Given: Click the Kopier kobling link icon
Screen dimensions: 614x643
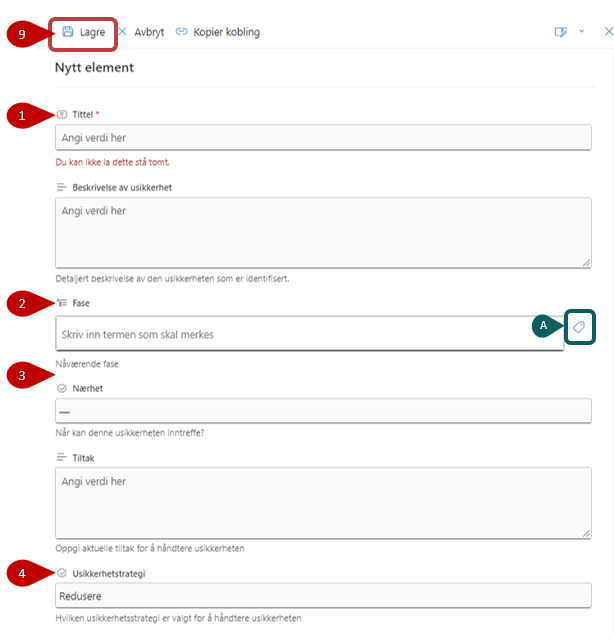Looking at the screenshot, I should coord(181,32).
